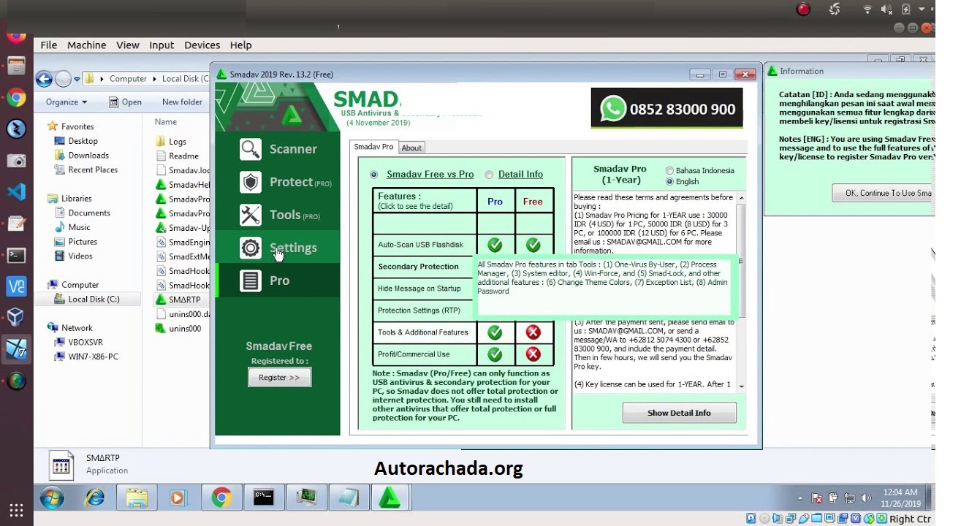
Task: Open the Devices menu
Action: click(x=202, y=45)
